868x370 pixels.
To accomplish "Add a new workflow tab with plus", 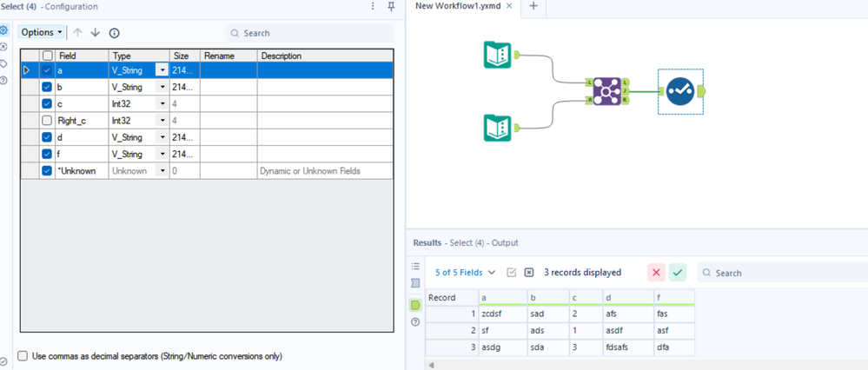I will pos(533,6).
